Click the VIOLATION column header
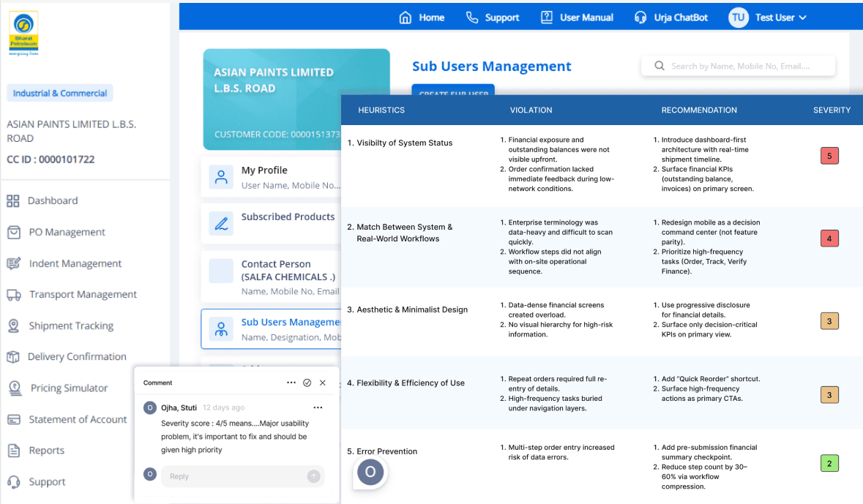 click(531, 110)
